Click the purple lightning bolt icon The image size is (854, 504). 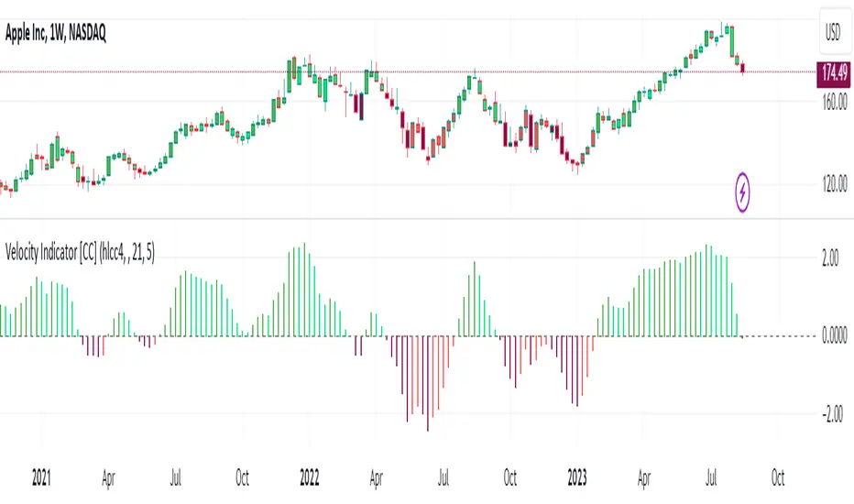pos(743,192)
